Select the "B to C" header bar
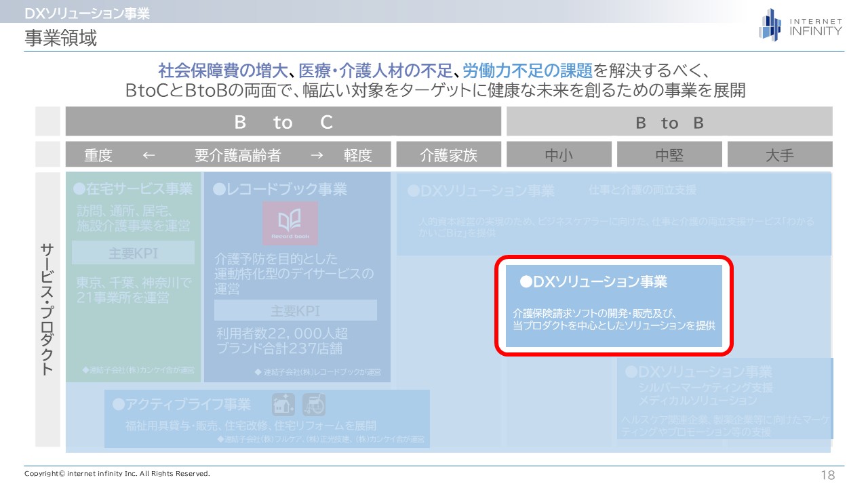This screenshot has height=488, width=868. click(x=283, y=122)
